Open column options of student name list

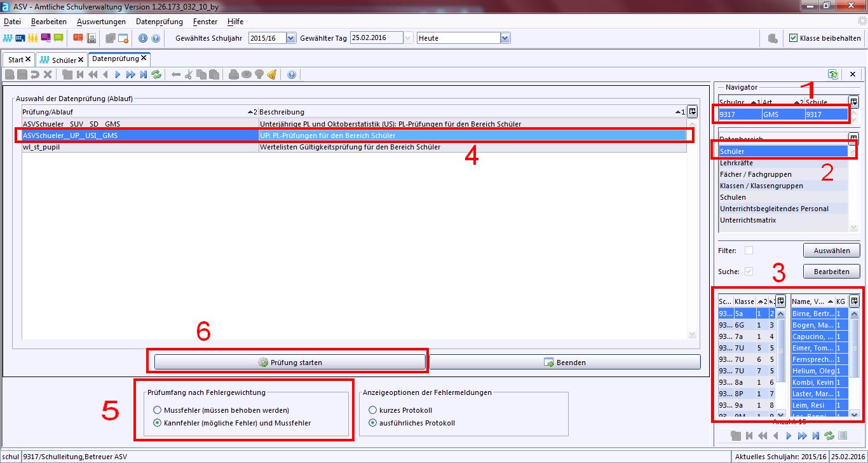pos(855,301)
